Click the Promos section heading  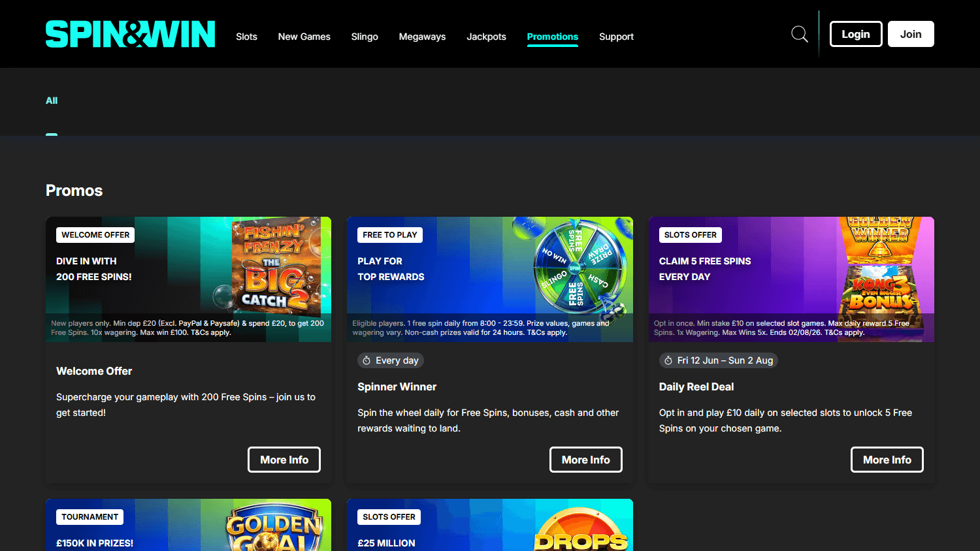pyautogui.click(x=74, y=191)
